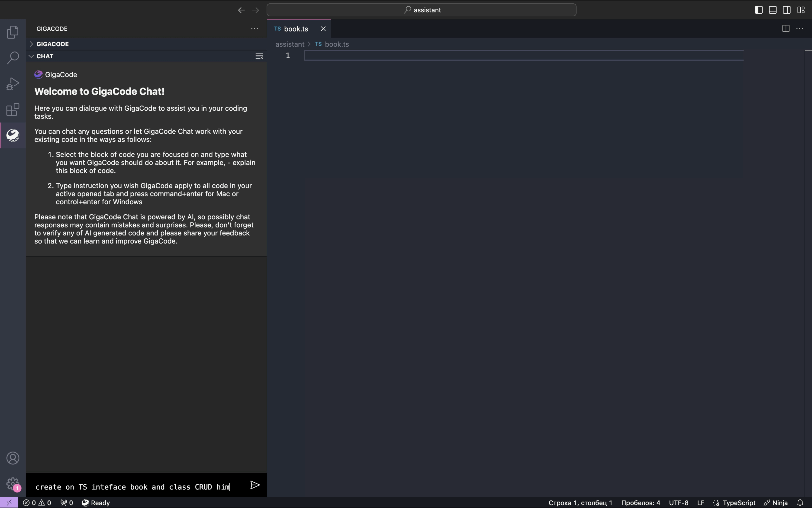Clear chat history icon in CHAT header
Image resolution: width=812 pixels, height=508 pixels.
pyautogui.click(x=259, y=56)
